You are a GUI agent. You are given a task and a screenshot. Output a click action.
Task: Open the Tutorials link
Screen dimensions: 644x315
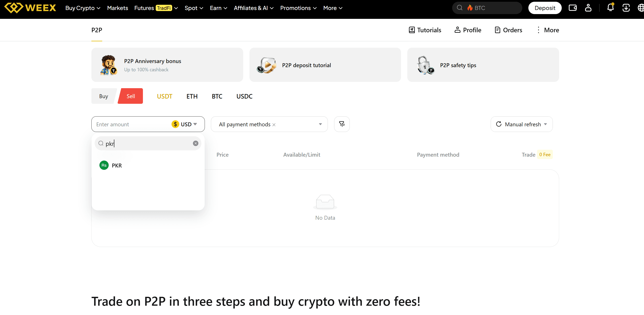tap(425, 30)
